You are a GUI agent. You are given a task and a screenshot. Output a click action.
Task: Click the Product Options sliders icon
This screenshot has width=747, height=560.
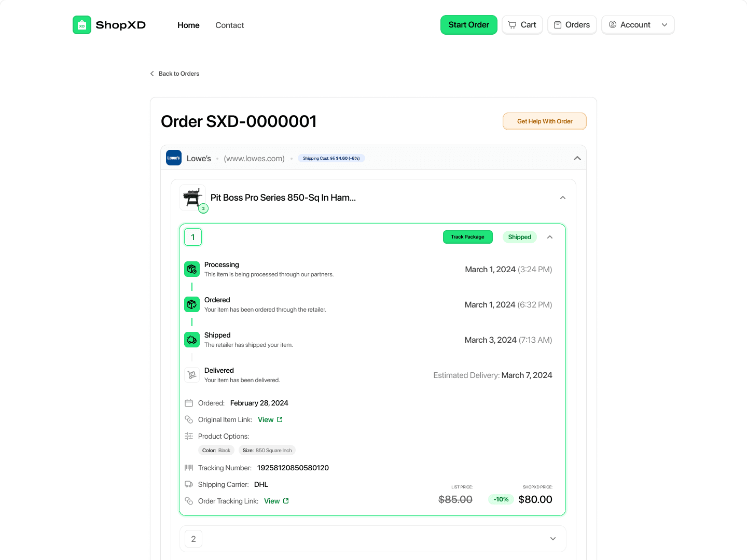tap(189, 436)
